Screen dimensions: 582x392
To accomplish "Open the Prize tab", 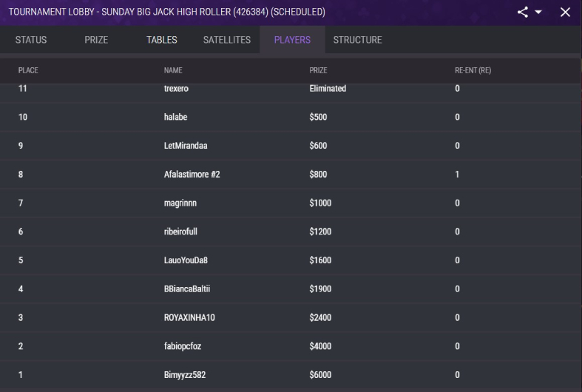I will tap(96, 40).
